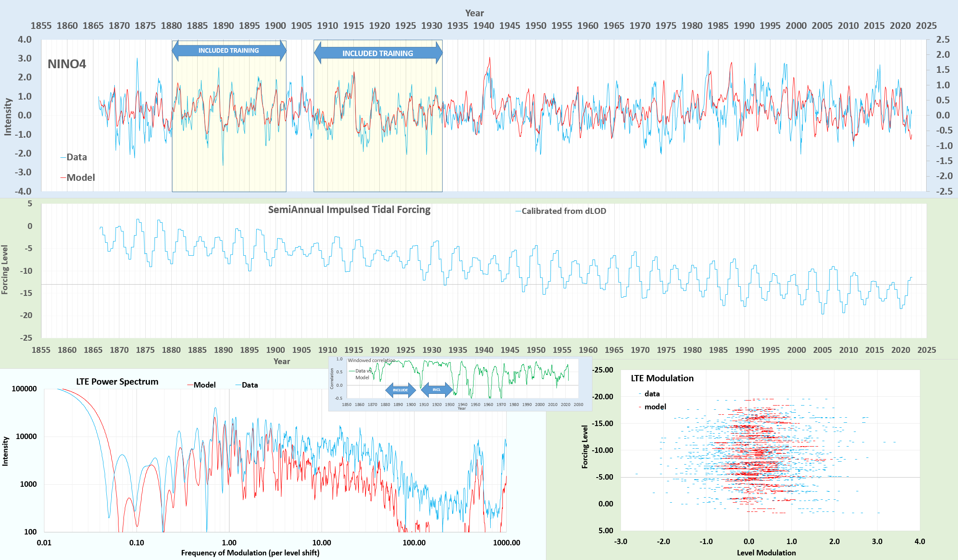The image size is (958, 560).
Task: Click the NINO4 chart label
Action: pyautogui.click(x=67, y=64)
